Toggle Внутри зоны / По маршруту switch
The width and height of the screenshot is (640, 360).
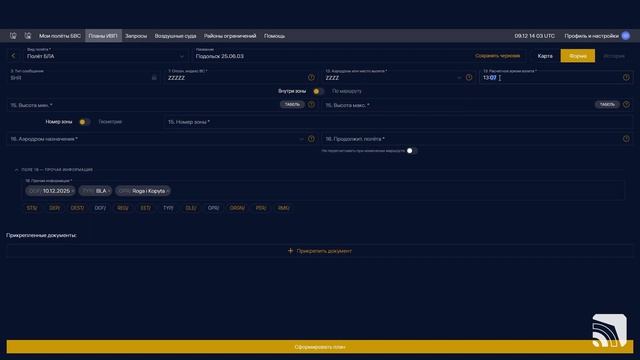tap(318, 91)
